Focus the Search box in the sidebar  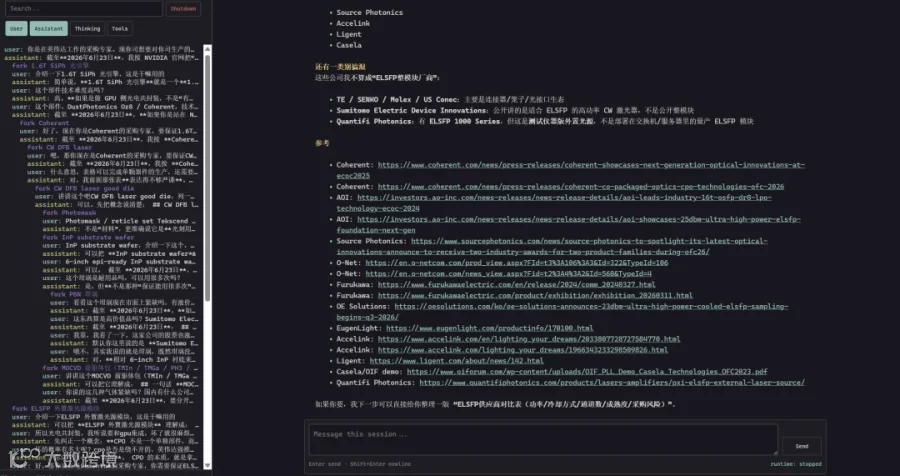tap(84, 9)
